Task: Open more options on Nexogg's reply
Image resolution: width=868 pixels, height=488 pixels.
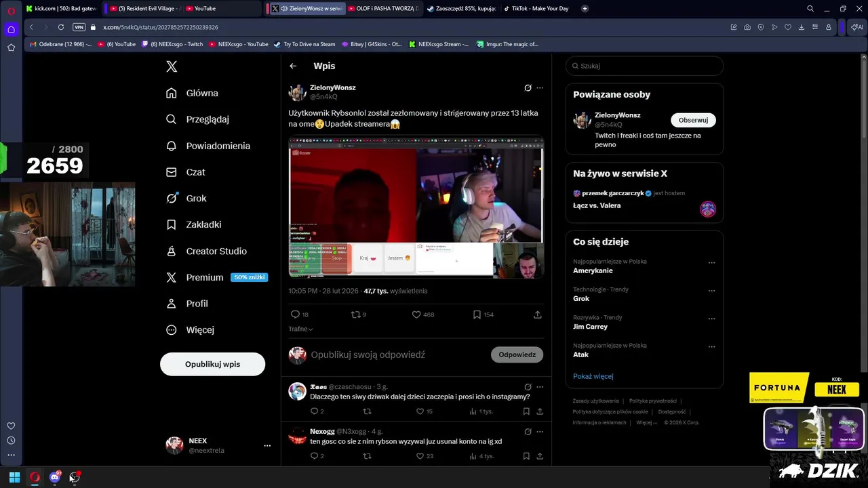Action: pos(540,431)
